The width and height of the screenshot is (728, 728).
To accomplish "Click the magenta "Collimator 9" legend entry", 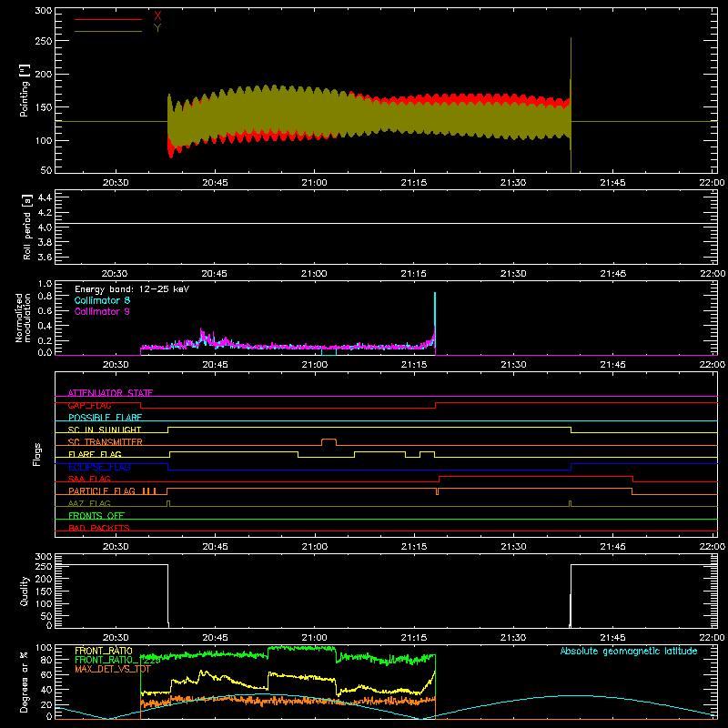I will tap(102, 311).
